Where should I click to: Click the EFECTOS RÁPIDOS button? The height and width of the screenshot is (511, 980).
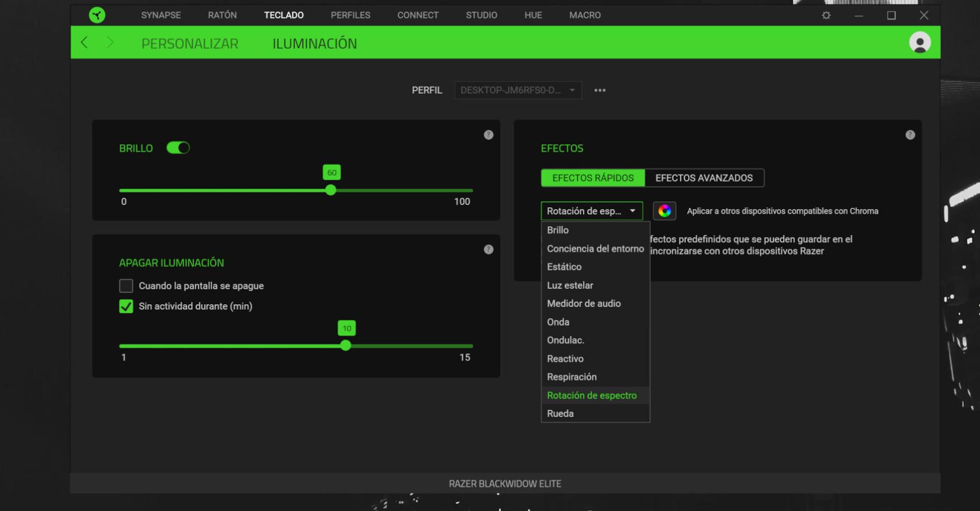(x=593, y=178)
